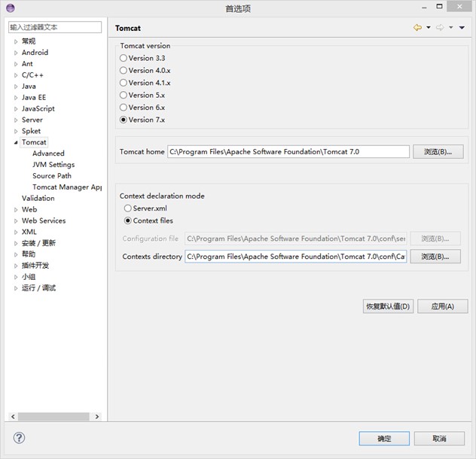Select Tomcat Version 4.0.x radio button
Viewport: 476px width, 459px height.
124,71
